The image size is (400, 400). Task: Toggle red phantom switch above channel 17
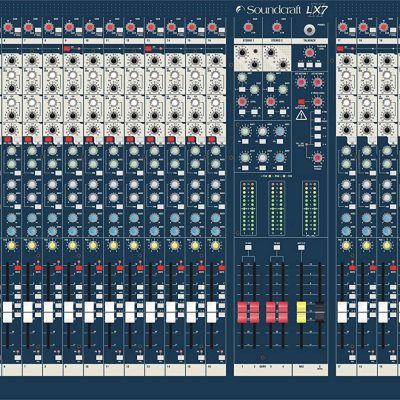[x=340, y=49]
